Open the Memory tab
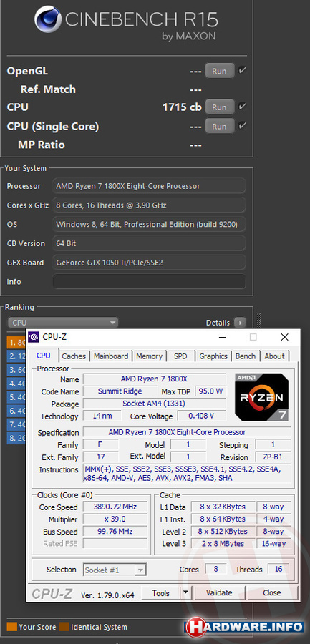Viewport: 310px width, 644px height. click(x=149, y=356)
